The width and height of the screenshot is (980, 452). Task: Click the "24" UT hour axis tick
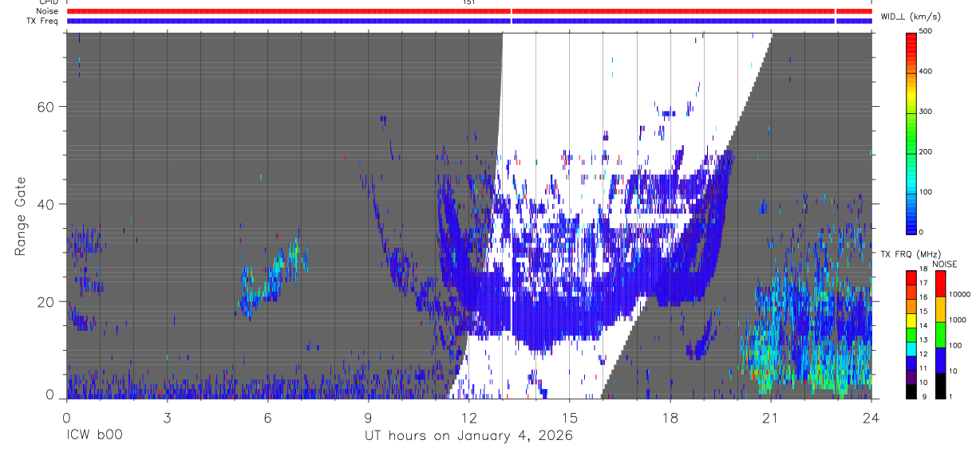pyautogui.click(x=871, y=417)
